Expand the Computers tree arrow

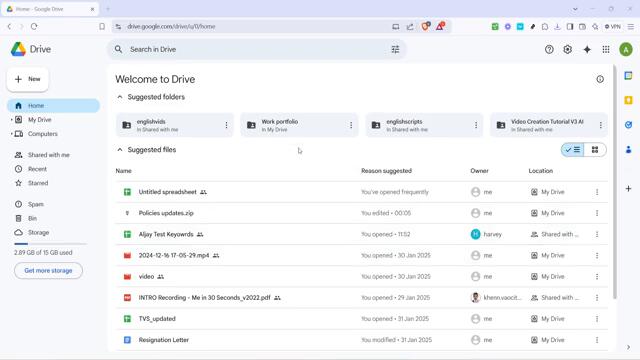[x=11, y=134]
